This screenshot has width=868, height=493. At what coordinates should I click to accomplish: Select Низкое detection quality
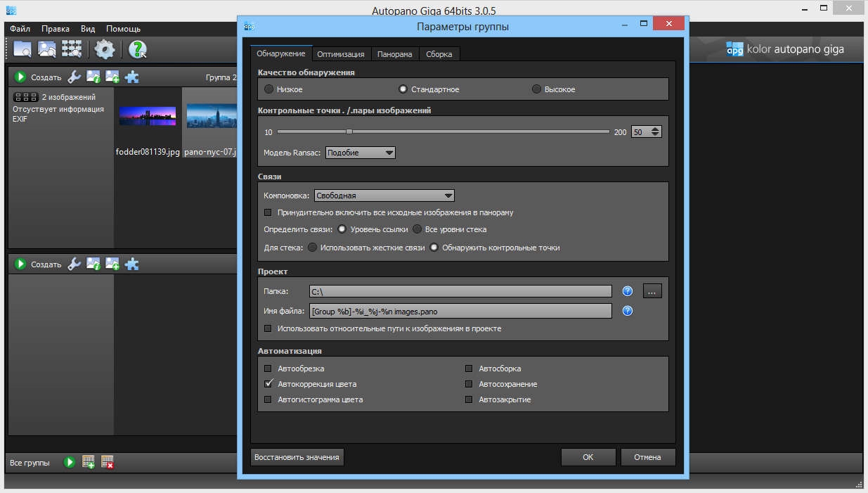(x=269, y=89)
